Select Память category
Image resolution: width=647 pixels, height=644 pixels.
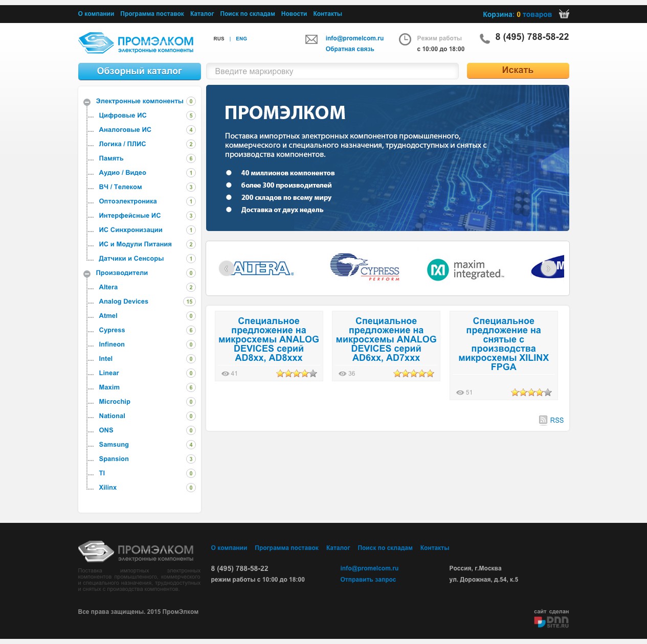coord(111,158)
